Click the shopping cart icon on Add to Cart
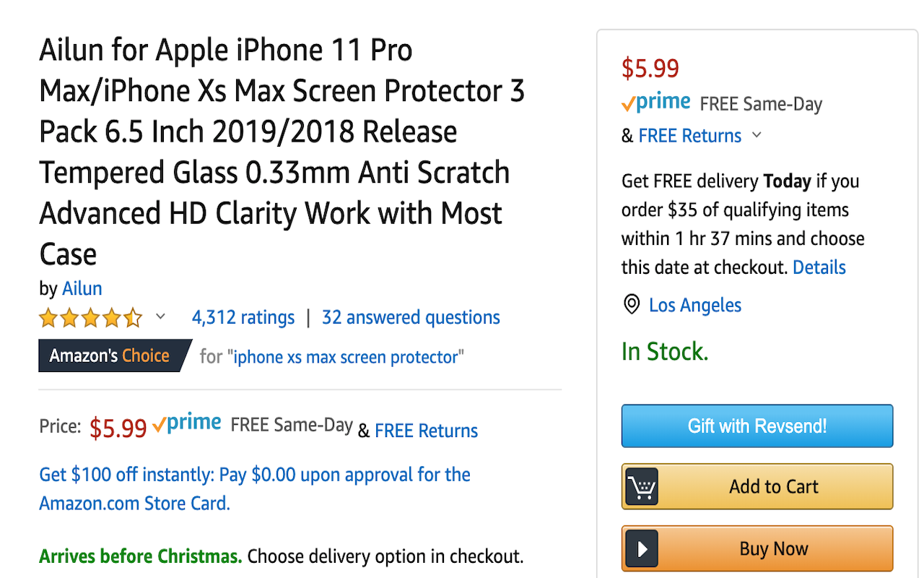Screen dimensions: 924x578 click(641, 487)
